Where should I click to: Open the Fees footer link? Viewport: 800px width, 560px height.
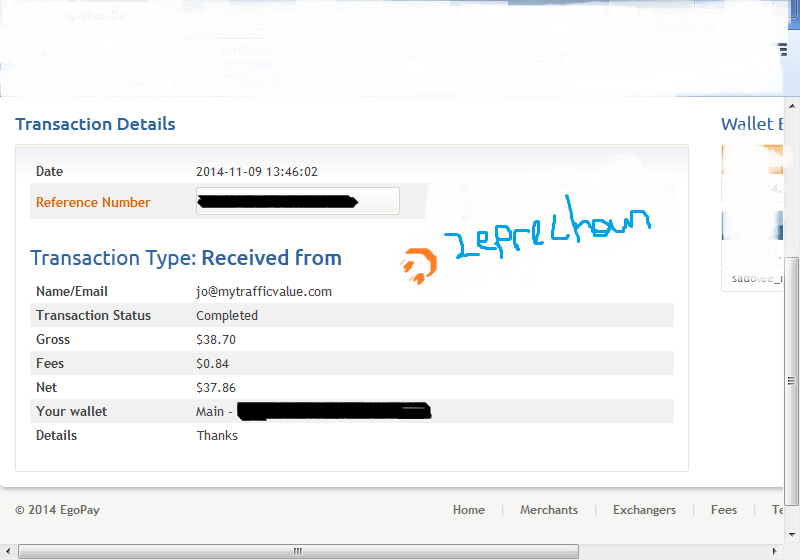[723, 510]
